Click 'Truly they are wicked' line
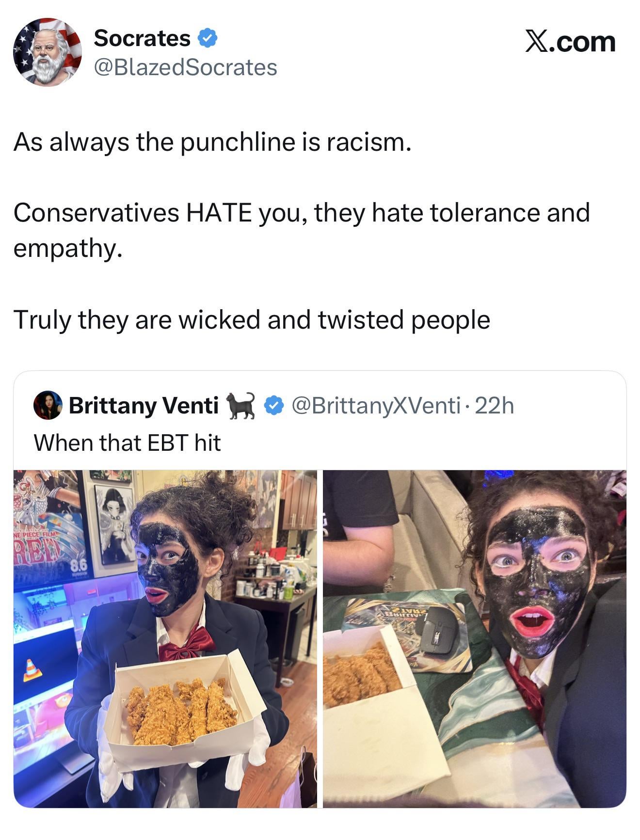 point(252,320)
